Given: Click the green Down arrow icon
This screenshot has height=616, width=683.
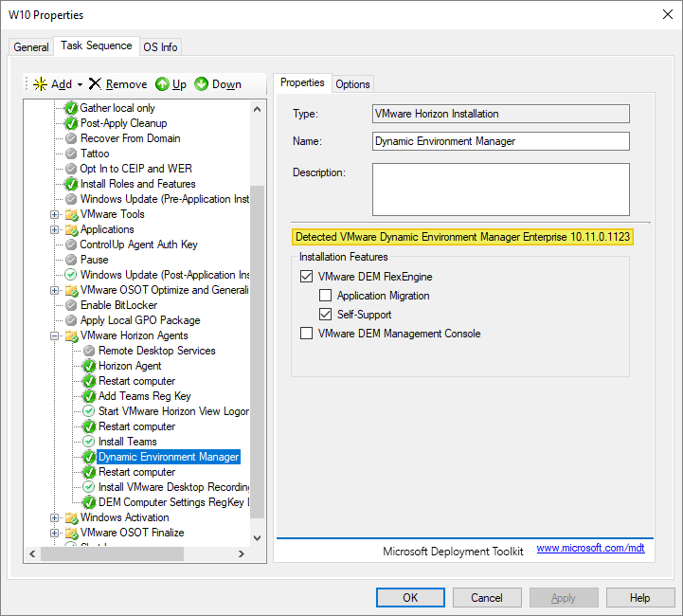Looking at the screenshot, I should click(202, 84).
